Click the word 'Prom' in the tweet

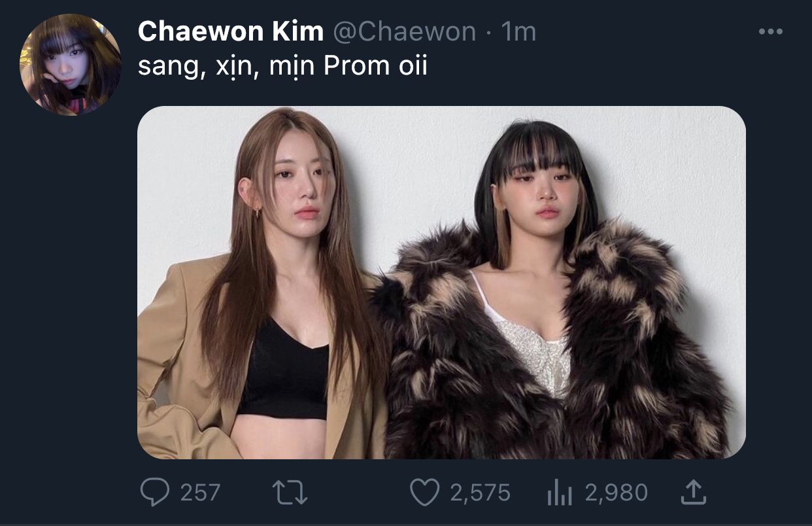point(356,66)
